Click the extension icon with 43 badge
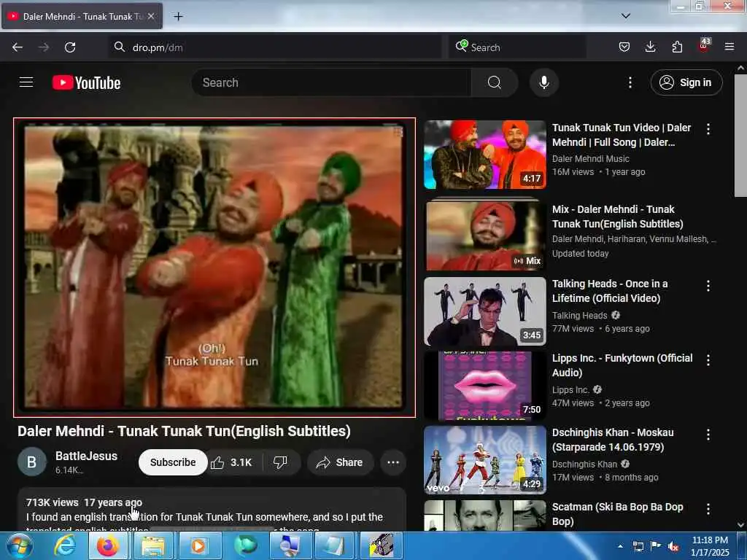This screenshot has width=747, height=560. (704, 46)
